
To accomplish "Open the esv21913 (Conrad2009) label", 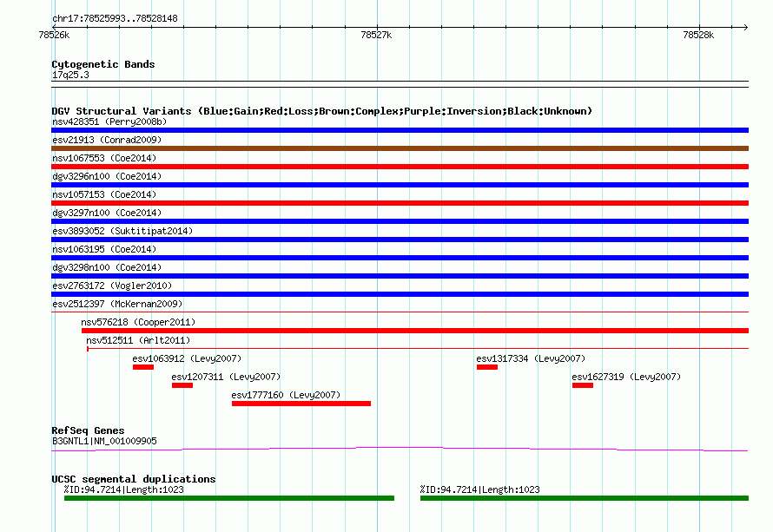I will 107,140.
